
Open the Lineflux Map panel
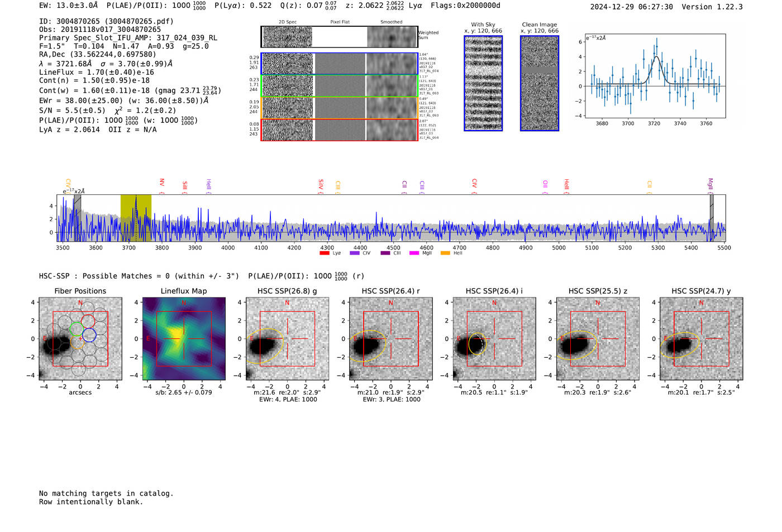(x=184, y=339)
